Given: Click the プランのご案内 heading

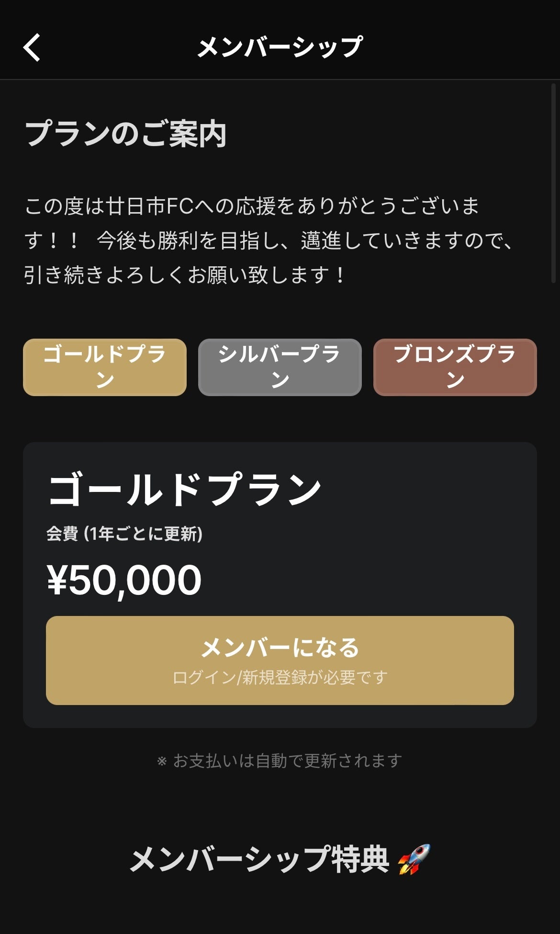Looking at the screenshot, I should [125, 134].
